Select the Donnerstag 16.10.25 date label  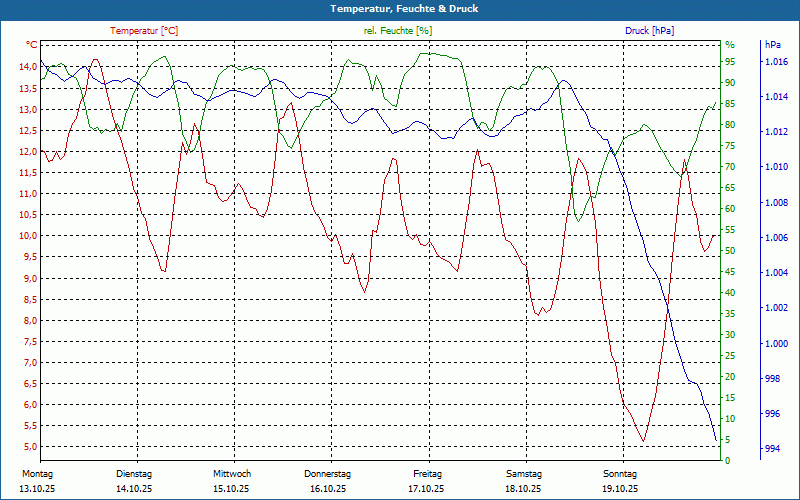point(328,481)
